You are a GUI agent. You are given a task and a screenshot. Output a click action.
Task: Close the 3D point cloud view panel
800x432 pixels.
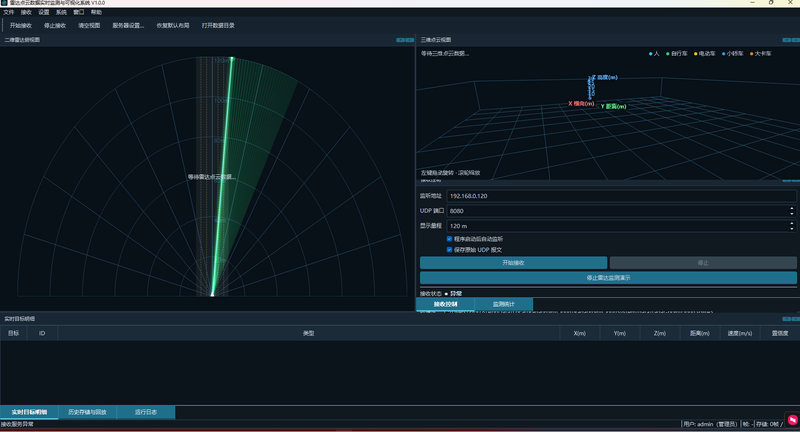795,40
